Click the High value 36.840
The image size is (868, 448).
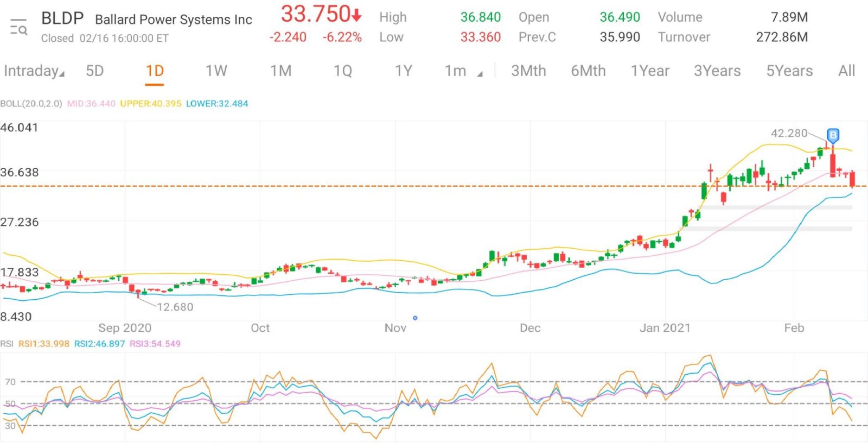[481, 17]
